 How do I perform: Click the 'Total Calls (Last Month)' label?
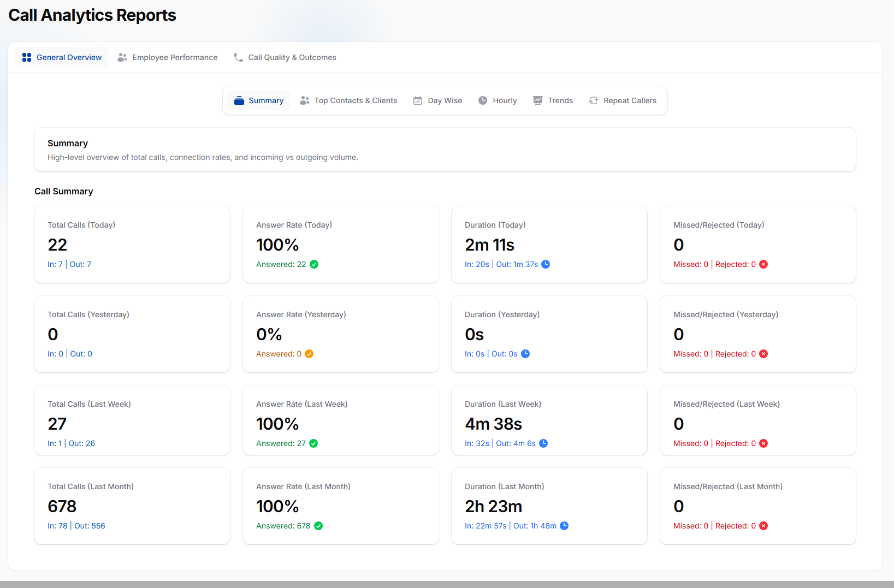point(91,486)
